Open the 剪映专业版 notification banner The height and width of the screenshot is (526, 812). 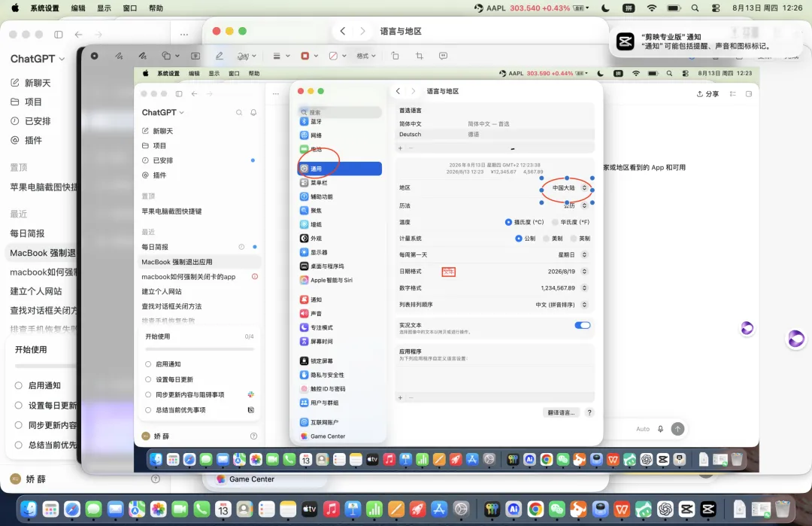pyautogui.click(x=706, y=41)
